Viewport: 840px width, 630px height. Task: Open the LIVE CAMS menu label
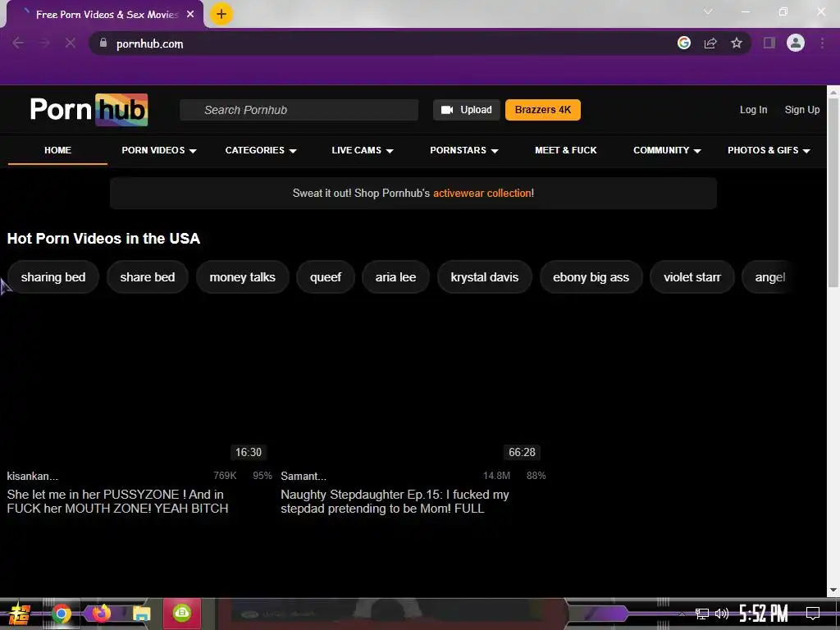[x=356, y=150]
